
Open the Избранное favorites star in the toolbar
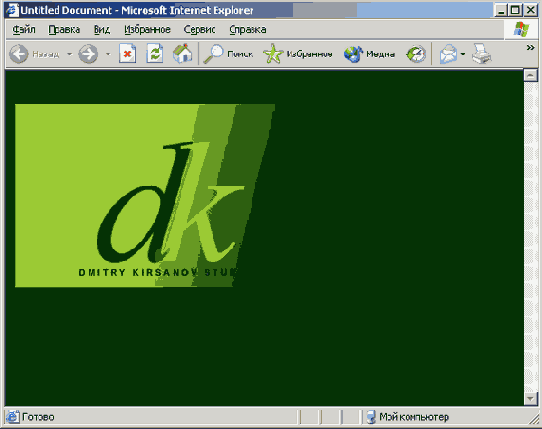click(x=298, y=54)
